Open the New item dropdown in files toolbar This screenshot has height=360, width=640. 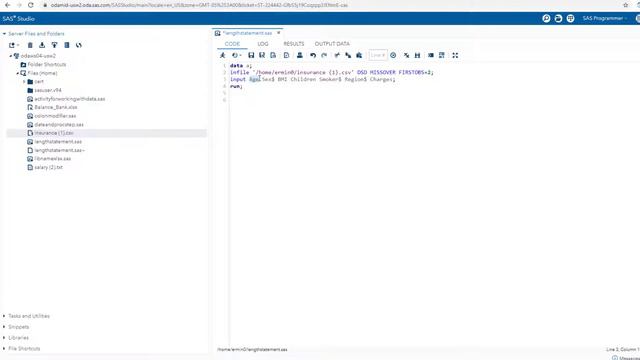[13, 45]
